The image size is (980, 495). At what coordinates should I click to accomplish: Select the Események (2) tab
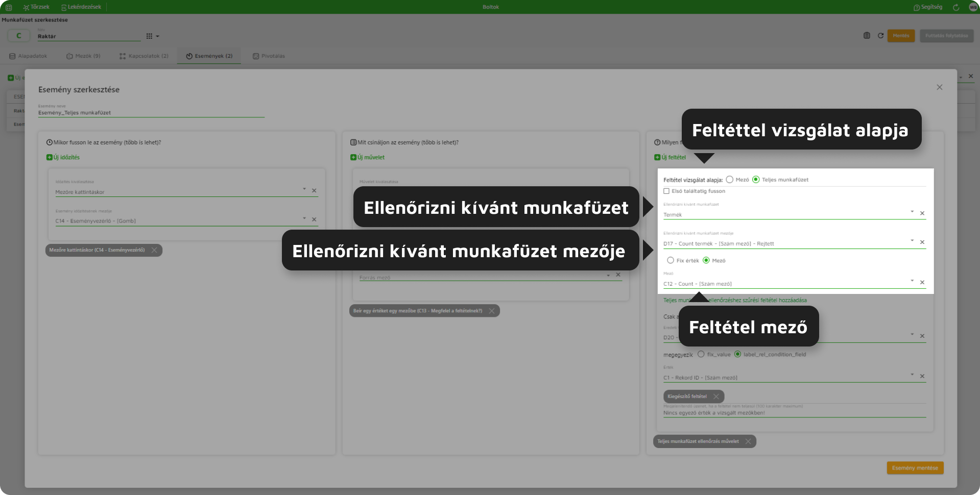(x=209, y=56)
